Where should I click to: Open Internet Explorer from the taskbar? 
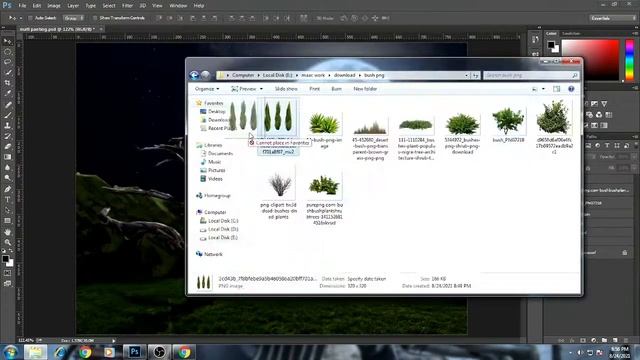(x=60, y=352)
